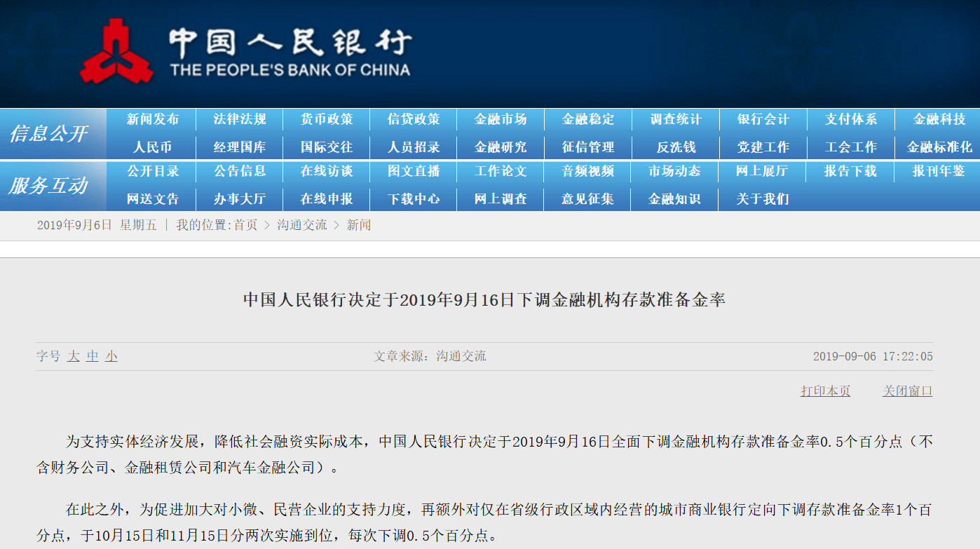Open 在线访谈 page
The height and width of the screenshot is (549, 980).
[327, 171]
